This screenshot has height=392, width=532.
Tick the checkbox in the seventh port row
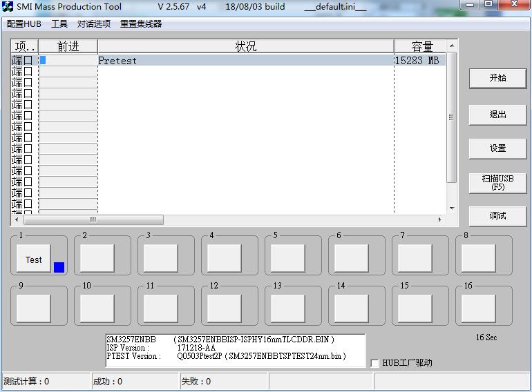pos(28,126)
